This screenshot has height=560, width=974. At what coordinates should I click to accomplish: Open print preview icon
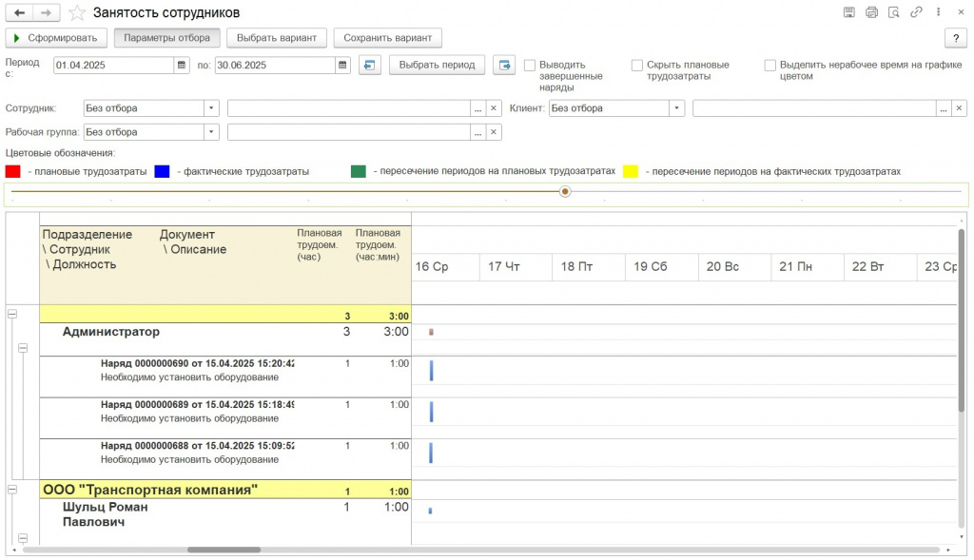[893, 12]
